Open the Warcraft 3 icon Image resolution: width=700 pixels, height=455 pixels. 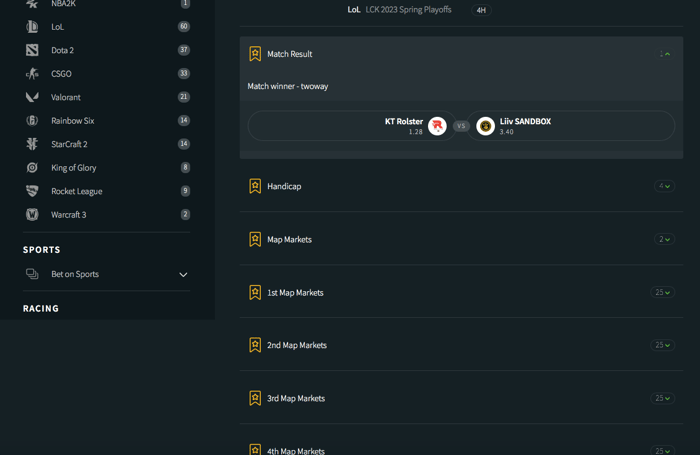[x=32, y=214]
